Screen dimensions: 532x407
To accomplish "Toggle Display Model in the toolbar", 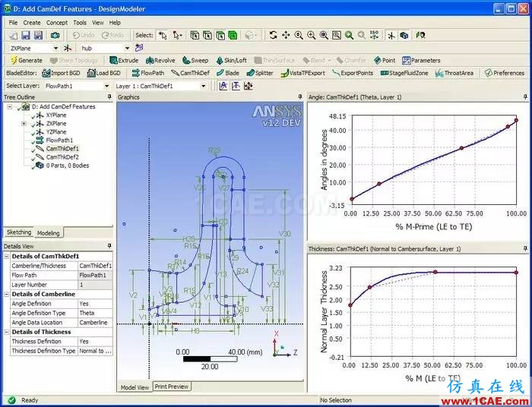I will click(x=404, y=35).
